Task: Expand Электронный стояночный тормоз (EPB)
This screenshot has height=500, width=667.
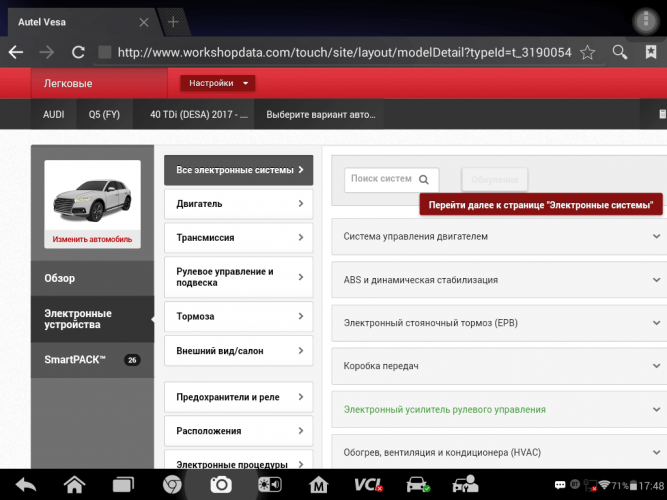Action: 499,323
